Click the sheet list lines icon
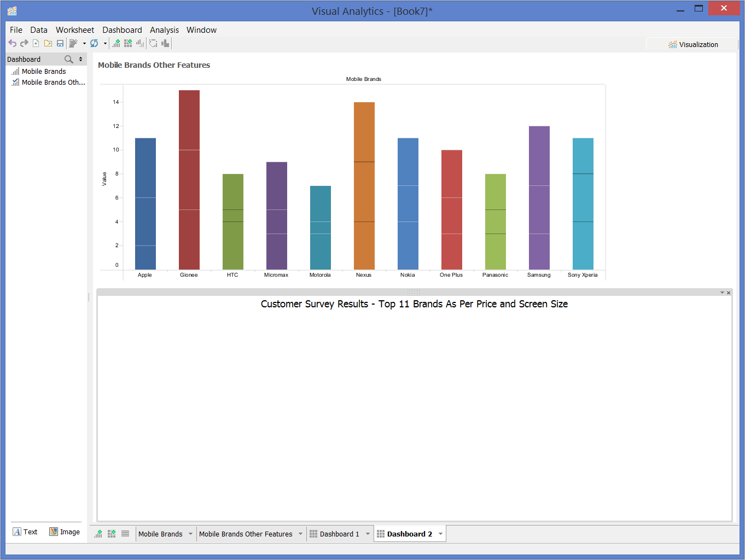Screen dimensions: 745x560 tap(125, 534)
